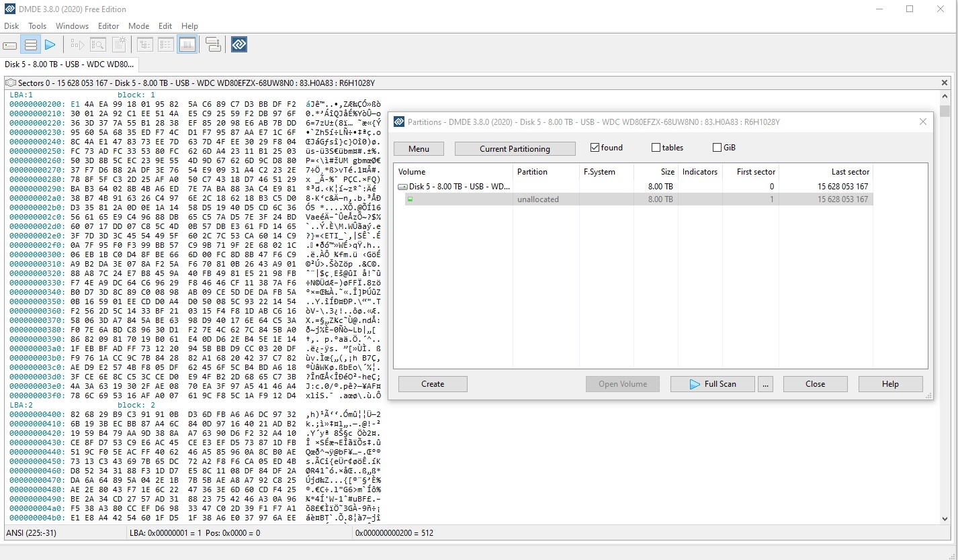This screenshot has width=958, height=560.
Task: Open the Windows menu
Action: click(72, 26)
